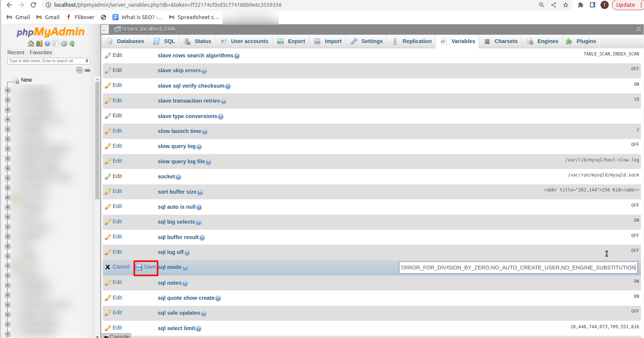Open the Import tab
The image size is (644, 338).
point(328,41)
